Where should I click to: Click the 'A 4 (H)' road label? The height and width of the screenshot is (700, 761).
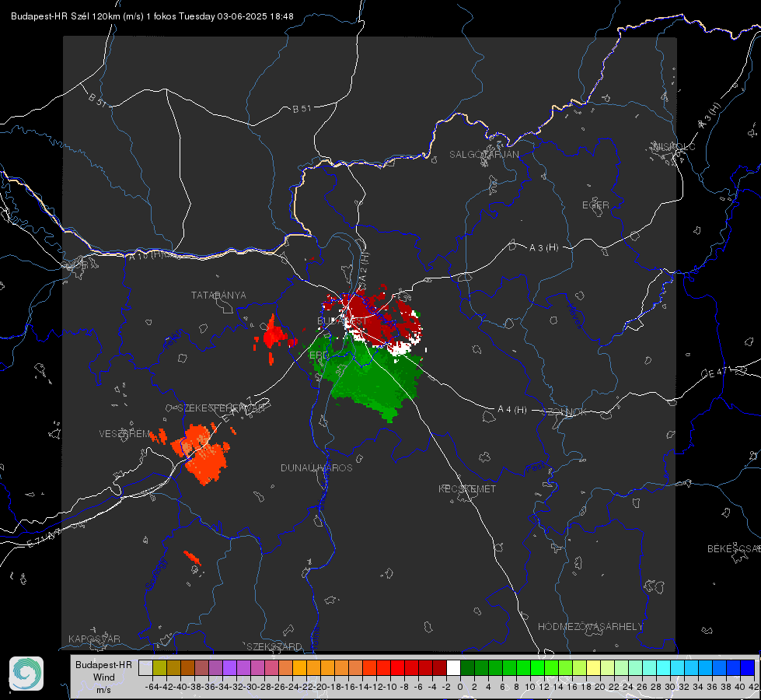512,410
